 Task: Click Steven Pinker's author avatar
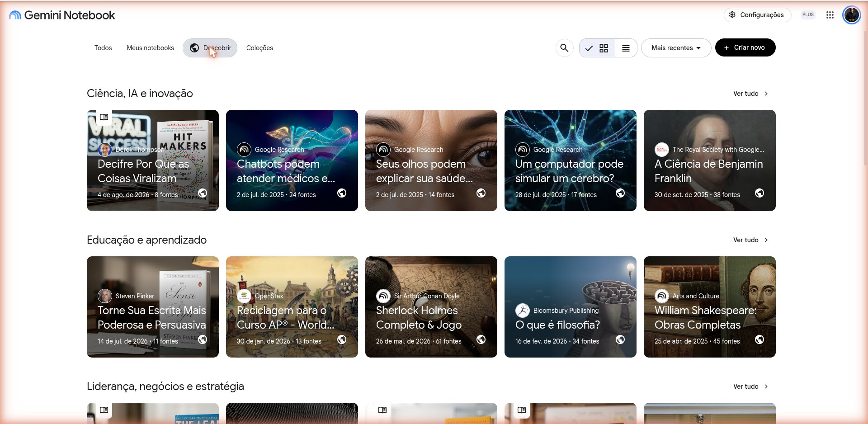point(105,296)
